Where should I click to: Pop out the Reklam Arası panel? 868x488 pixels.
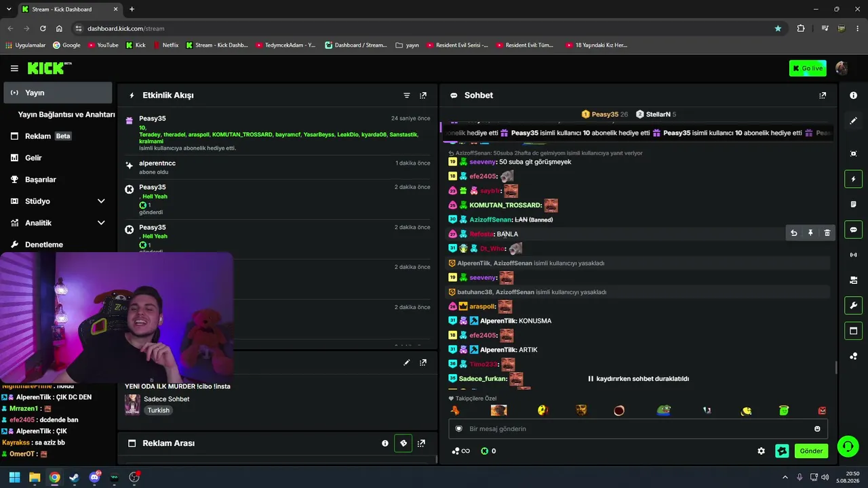[421, 443]
